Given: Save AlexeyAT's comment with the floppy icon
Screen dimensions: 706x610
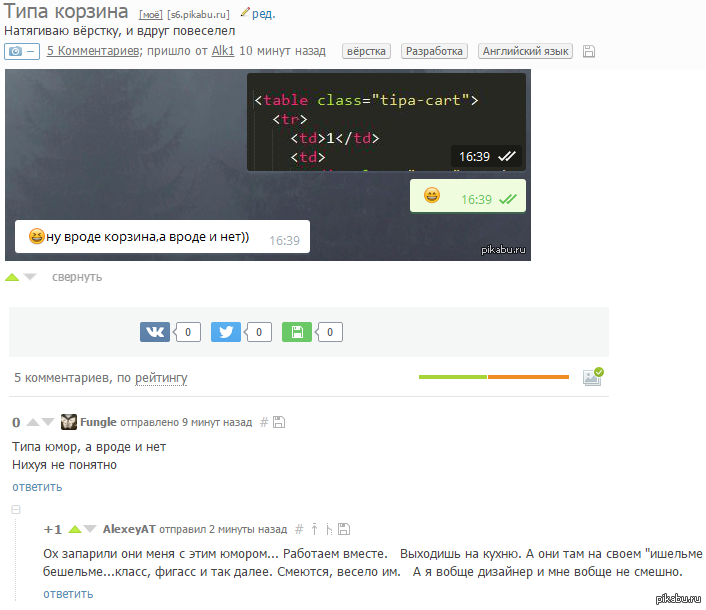Looking at the screenshot, I should [x=343, y=529].
